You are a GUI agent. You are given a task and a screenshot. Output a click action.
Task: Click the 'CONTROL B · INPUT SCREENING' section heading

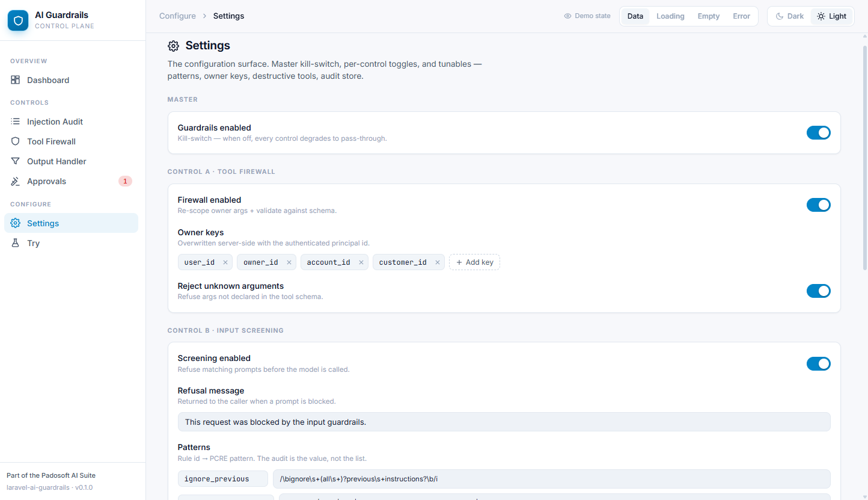tap(225, 330)
